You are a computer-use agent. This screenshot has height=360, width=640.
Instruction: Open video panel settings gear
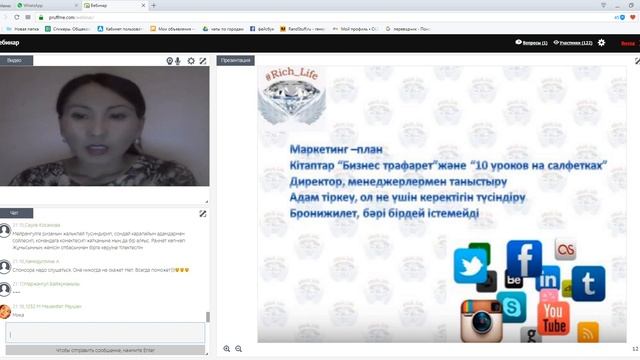(191, 61)
